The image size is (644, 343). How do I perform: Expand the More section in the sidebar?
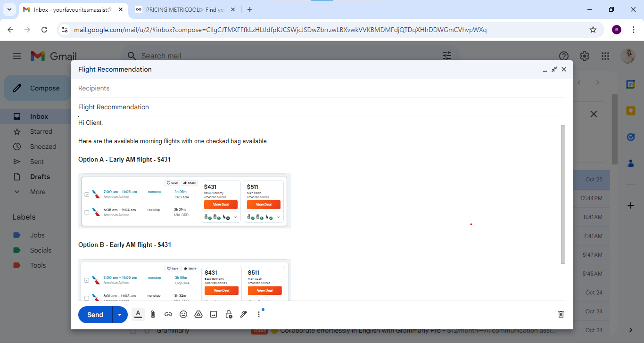pos(38,192)
